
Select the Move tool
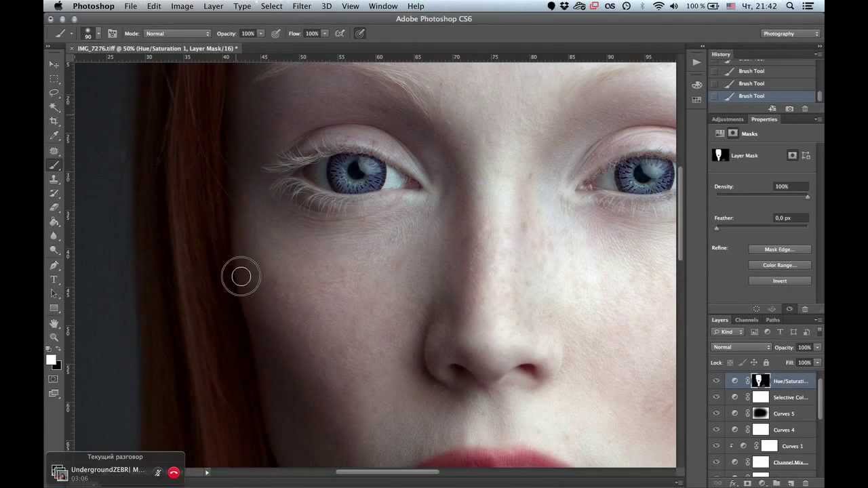(x=54, y=64)
